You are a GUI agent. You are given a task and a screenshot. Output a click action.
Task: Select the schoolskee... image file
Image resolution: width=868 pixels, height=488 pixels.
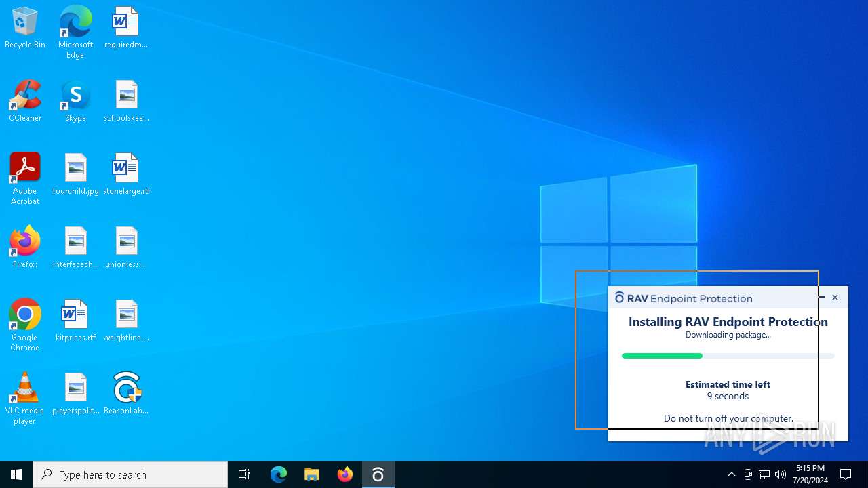(x=126, y=102)
